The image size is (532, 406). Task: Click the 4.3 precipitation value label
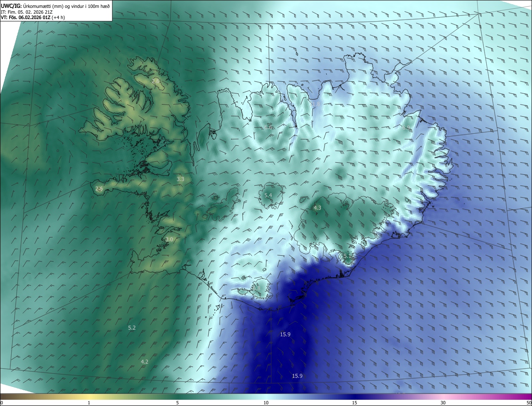(x=317, y=208)
